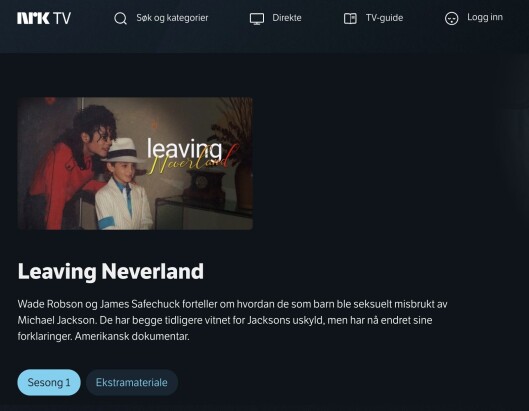Image resolution: width=529 pixels, height=411 pixels.
Task: Click the TV-guide schedule icon
Action: point(350,18)
